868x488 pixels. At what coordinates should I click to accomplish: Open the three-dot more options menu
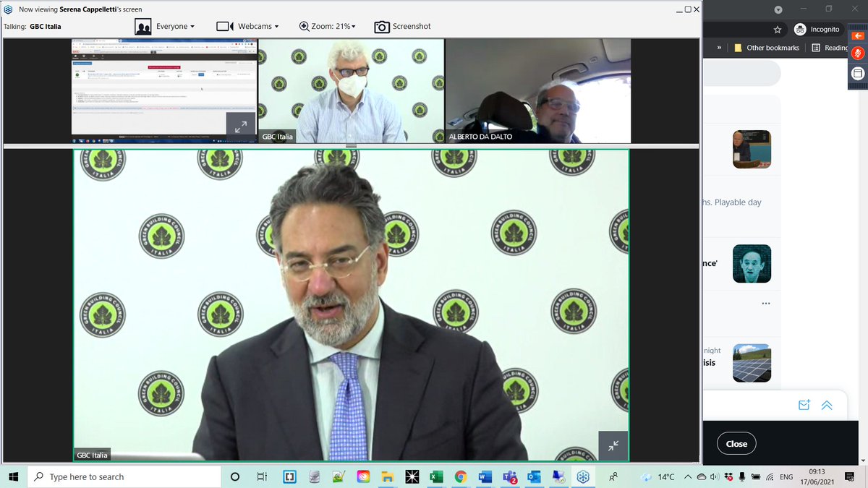tap(766, 303)
